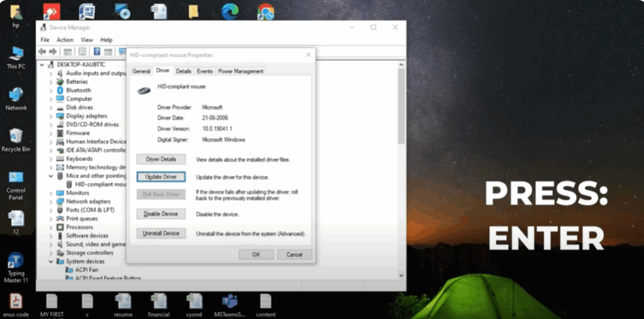
Task: Expand the Disk drives node chevron
Action: tap(51, 107)
